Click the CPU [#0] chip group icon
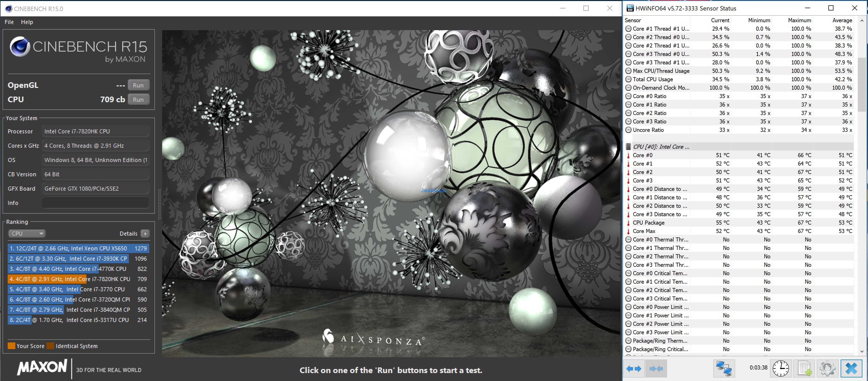The image size is (868, 381). tap(628, 146)
